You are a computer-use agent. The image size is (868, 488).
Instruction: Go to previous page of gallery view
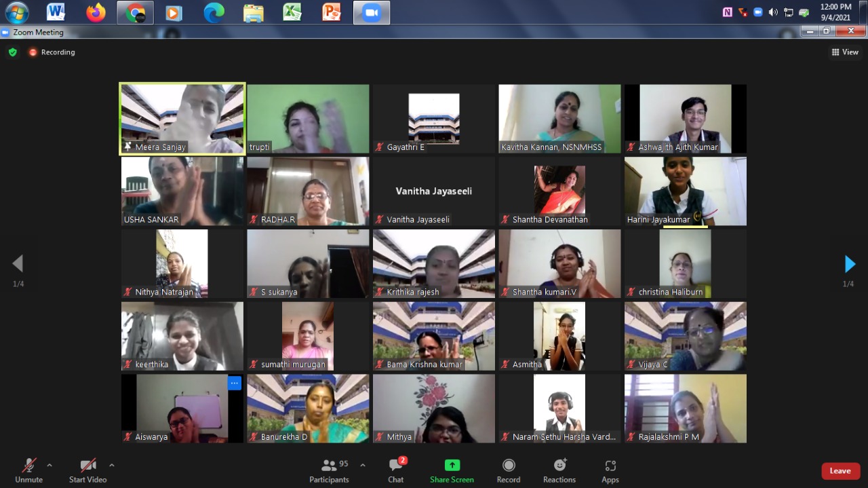18,264
